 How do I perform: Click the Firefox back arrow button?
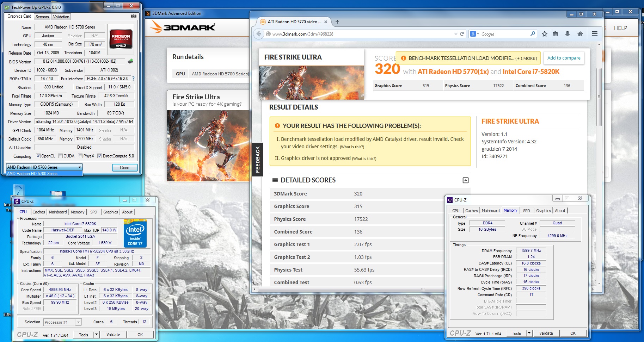click(x=259, y=34)
